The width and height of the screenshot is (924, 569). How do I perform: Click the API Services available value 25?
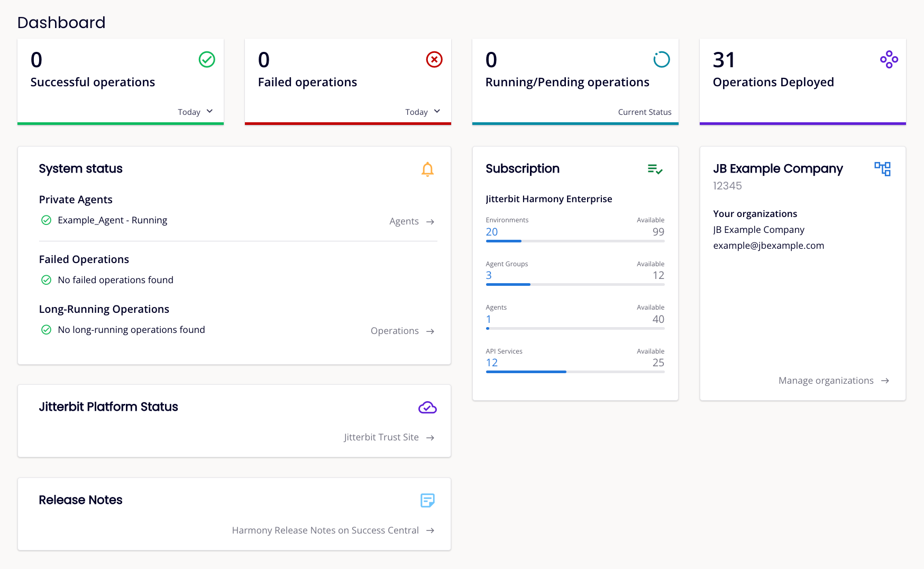pyautogui.click(x=658, y=363)
